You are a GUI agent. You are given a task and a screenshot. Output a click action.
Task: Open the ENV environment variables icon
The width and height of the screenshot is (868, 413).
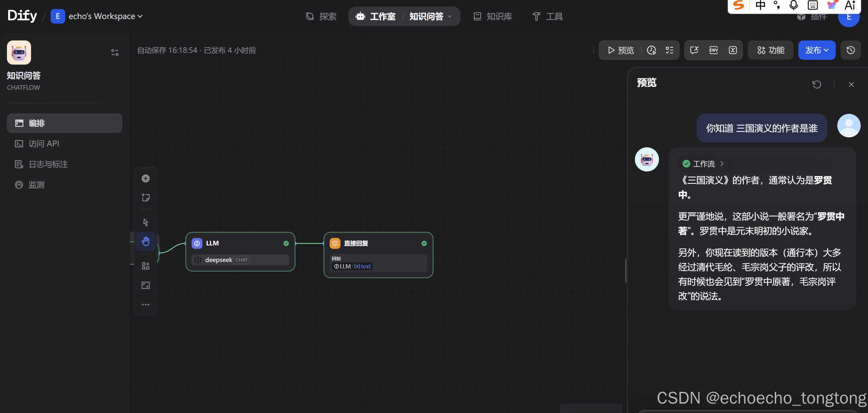(713, 50)
